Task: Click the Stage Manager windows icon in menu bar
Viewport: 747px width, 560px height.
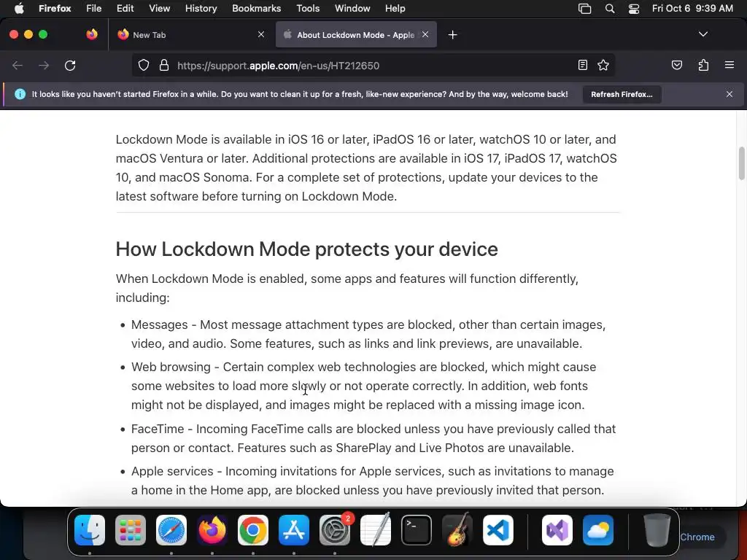Action: point(584,9)
